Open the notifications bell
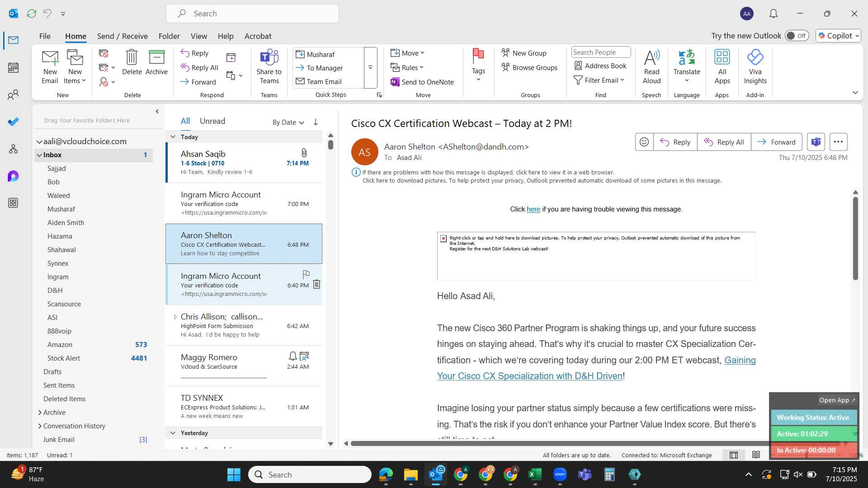The image size is (868, 488). pos(774,14)
